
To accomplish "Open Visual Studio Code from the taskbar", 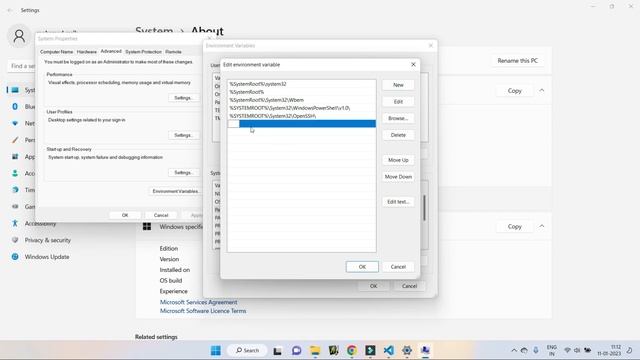I will 389,350.
